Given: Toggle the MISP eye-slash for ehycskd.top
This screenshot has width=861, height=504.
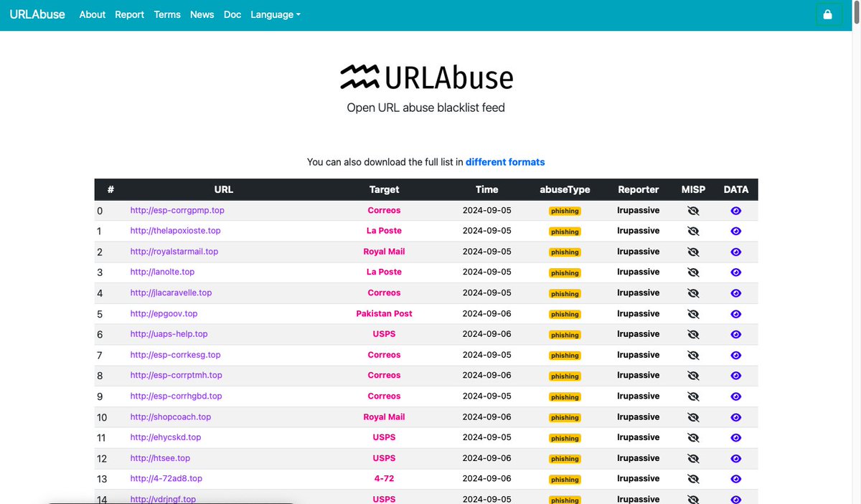Looking at the screenshot, I should click(x=692, y=437).
